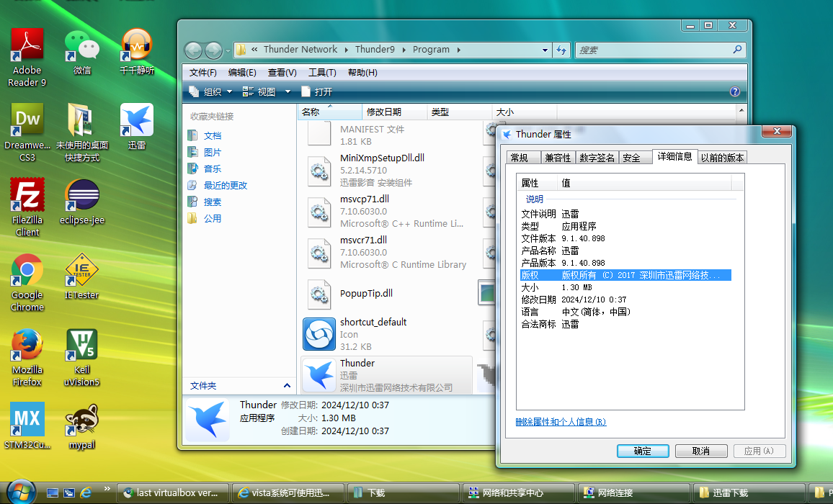This screenshot has height=504, width=833.
Task: Expand the Program breadcrumb arrow
Action: [458, 50]
